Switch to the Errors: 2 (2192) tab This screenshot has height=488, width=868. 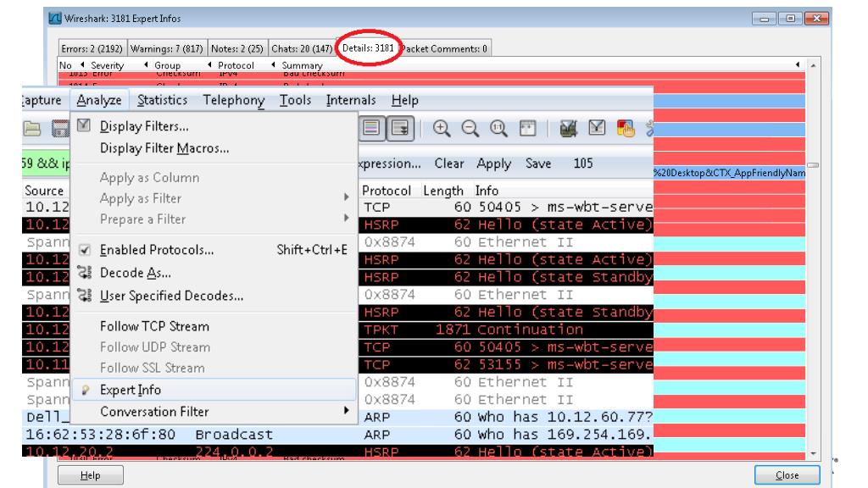pos(92,48)
